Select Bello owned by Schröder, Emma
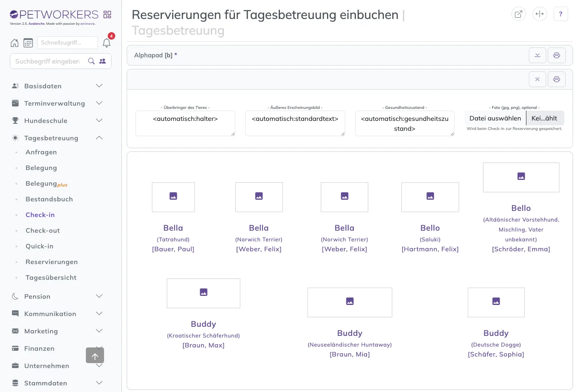This screenshot has width=578, height=392. [521, 208]
